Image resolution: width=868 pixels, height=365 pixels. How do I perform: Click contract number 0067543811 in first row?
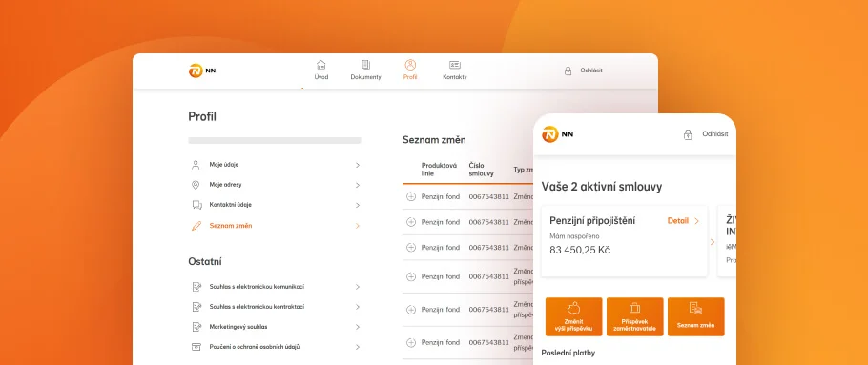(488, 196)
